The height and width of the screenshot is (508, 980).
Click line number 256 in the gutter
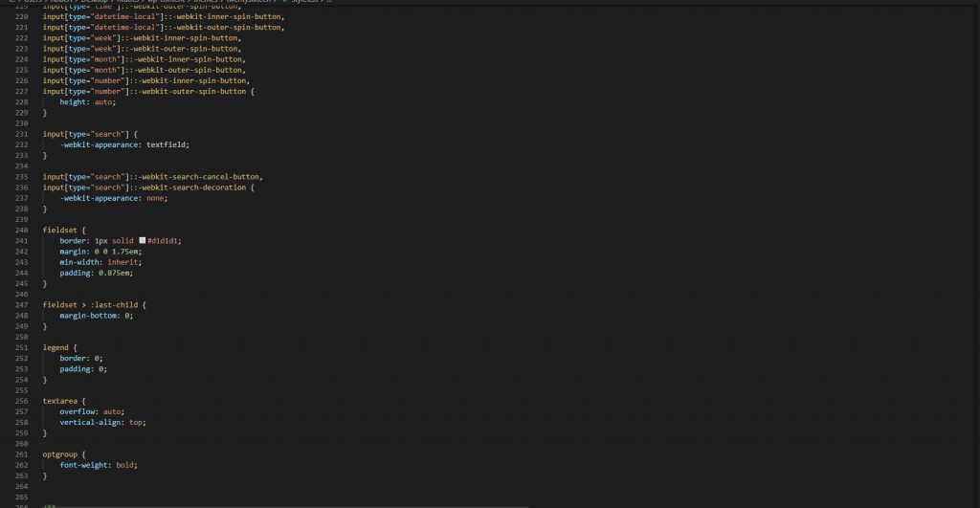tap(21, 401)
